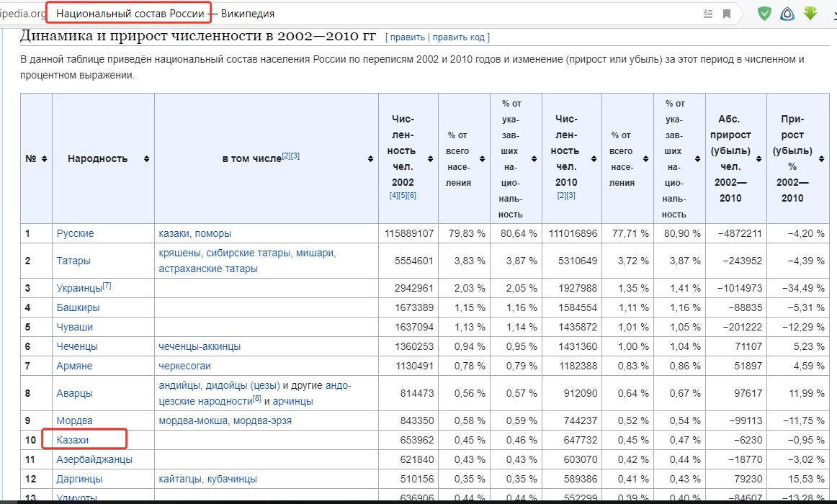Viewport: 837px width, 504px height.
Task: Open the кряшены link
Action: pos(179,253)
